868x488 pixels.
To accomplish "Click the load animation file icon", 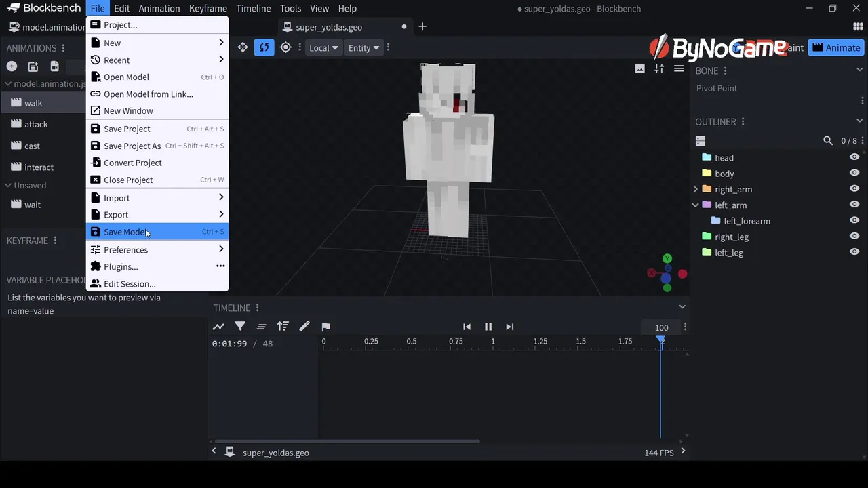I will click(x=33, y=66).
